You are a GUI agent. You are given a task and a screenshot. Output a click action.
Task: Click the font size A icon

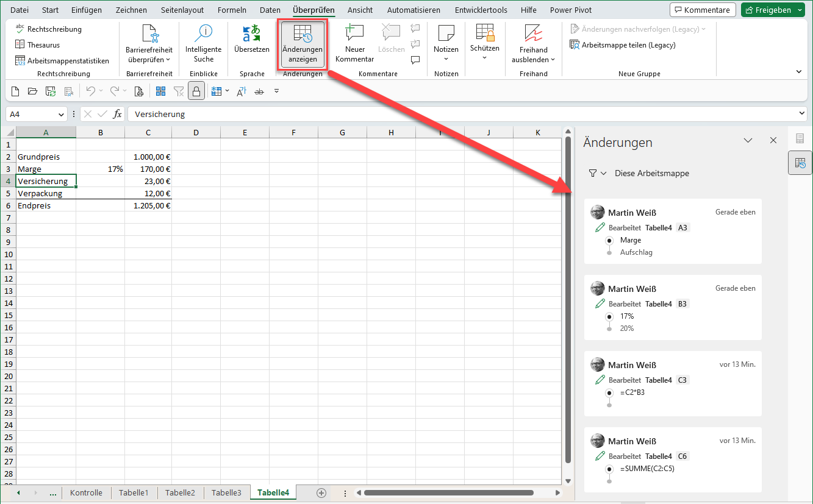[242, 91]
